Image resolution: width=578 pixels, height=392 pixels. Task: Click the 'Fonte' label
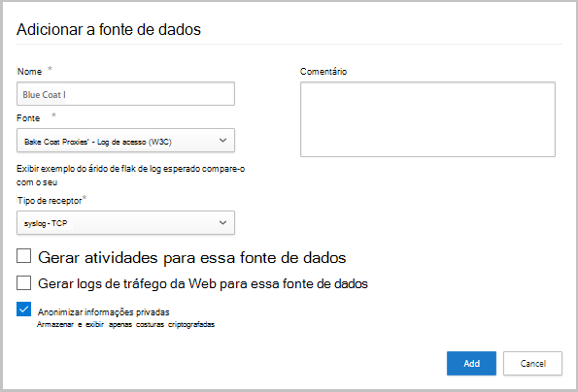coord(28,118)
